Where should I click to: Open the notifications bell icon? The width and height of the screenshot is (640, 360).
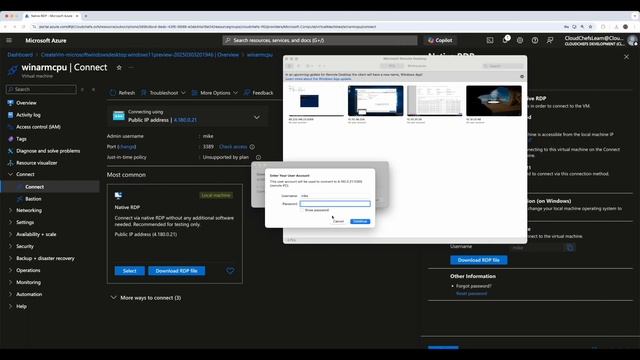coord(505,40)
